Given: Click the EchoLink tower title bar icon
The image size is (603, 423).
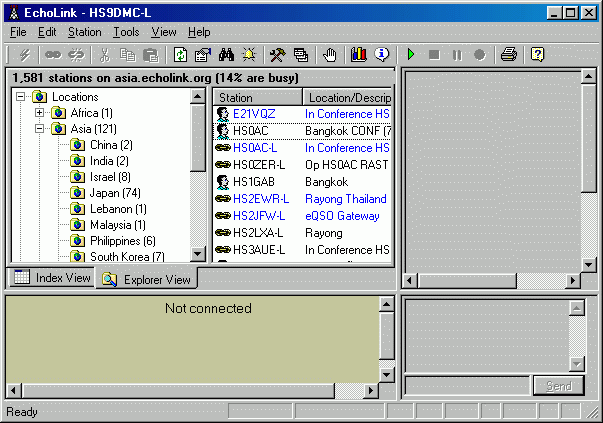Looking at the screenshot, I should 14,13.
